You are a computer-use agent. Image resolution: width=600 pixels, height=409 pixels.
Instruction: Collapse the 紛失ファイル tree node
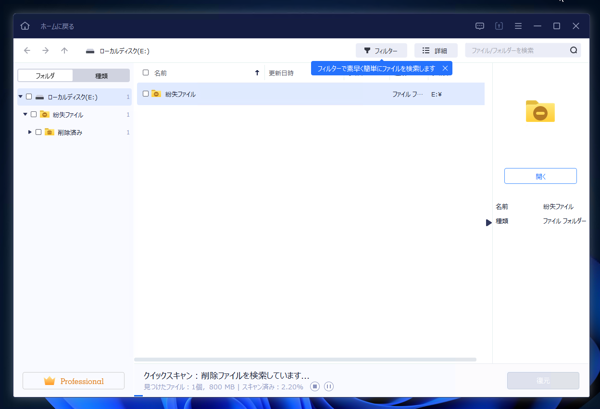pos(25,114)
